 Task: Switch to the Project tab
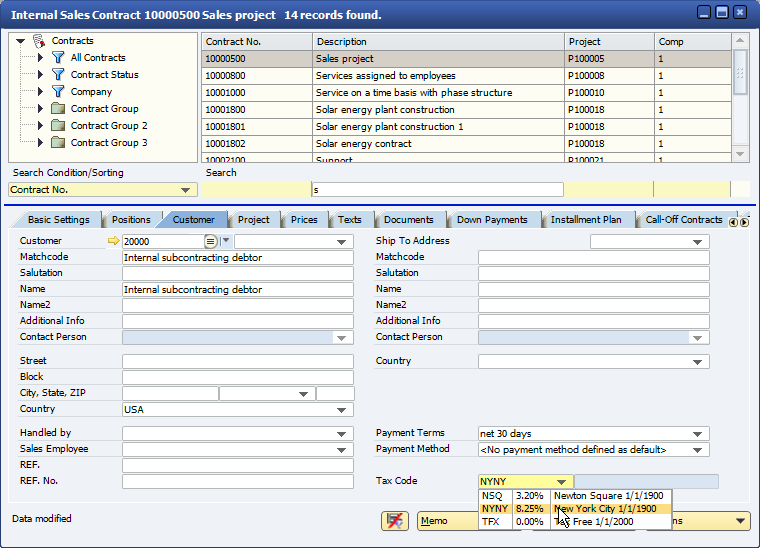(253, 220)
